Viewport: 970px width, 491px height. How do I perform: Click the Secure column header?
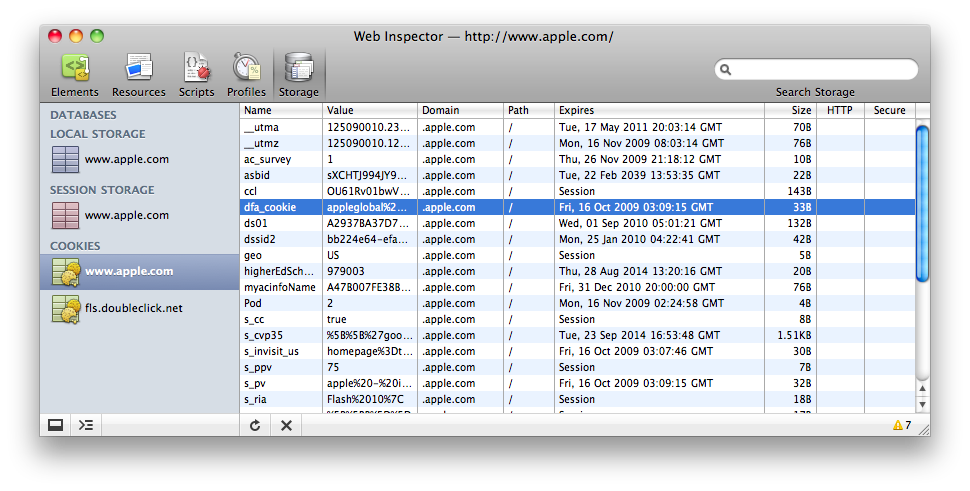[x=890, y=110]
